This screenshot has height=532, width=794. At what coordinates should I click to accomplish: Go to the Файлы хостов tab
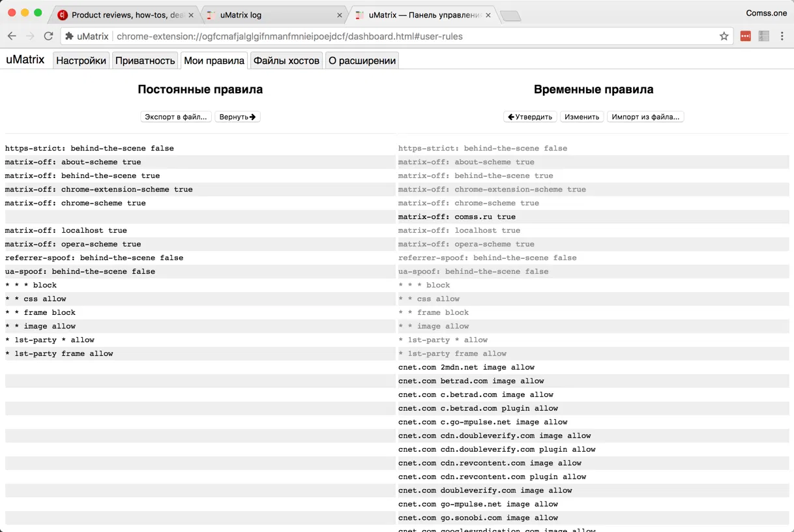[x=286, y=61]
